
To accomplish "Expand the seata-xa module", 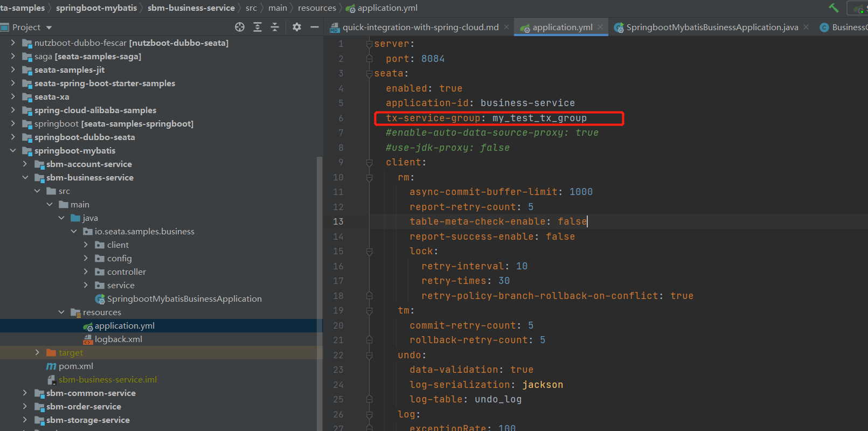I will tap(13, 96).
